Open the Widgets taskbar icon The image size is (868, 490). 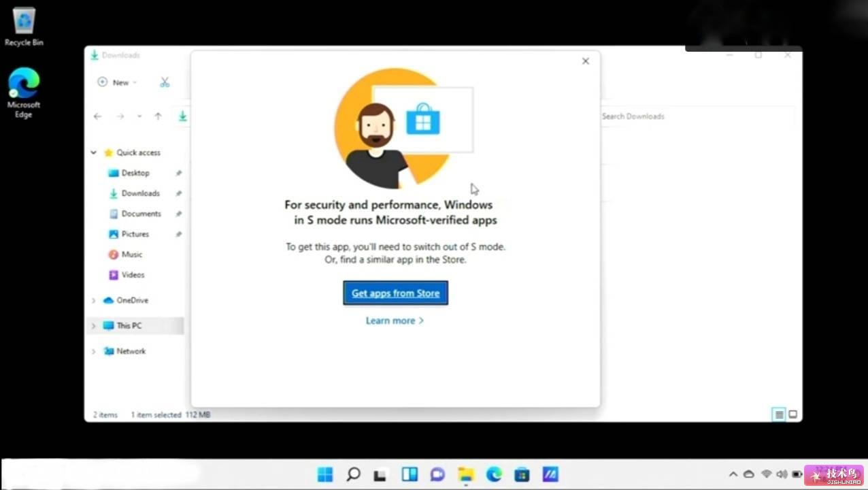pyautogui.click(x=410, y=474)
